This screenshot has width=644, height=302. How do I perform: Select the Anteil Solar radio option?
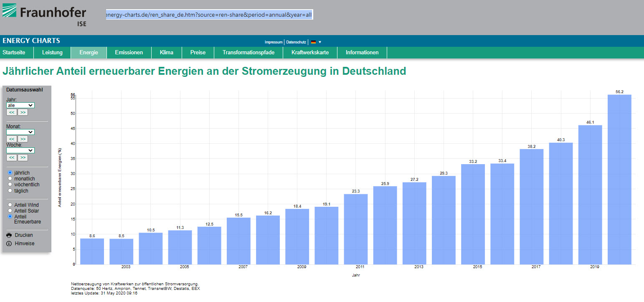coord(10,211)
